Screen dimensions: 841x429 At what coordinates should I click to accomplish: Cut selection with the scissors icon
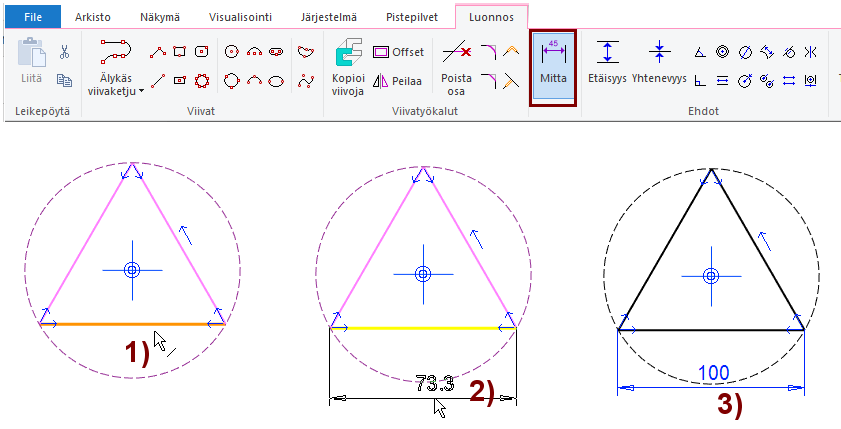pyautogui.click(x=64, y=52)
